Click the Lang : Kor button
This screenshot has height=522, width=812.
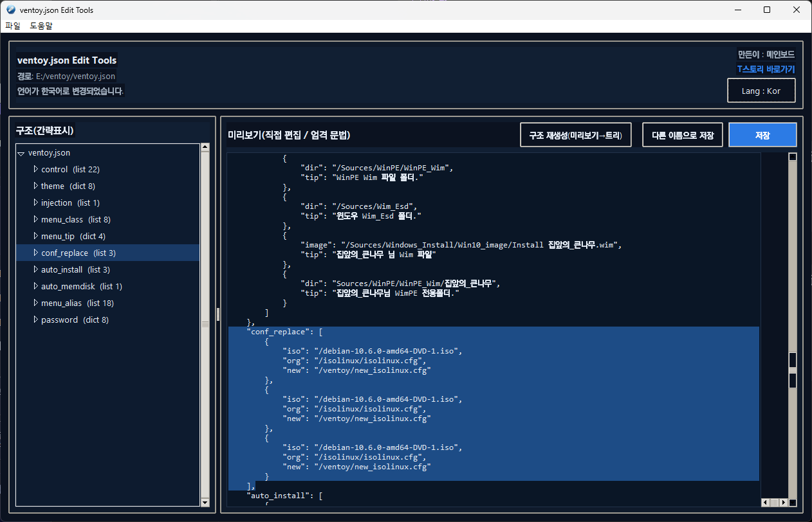pyautogui.click(x=761, y=91)
